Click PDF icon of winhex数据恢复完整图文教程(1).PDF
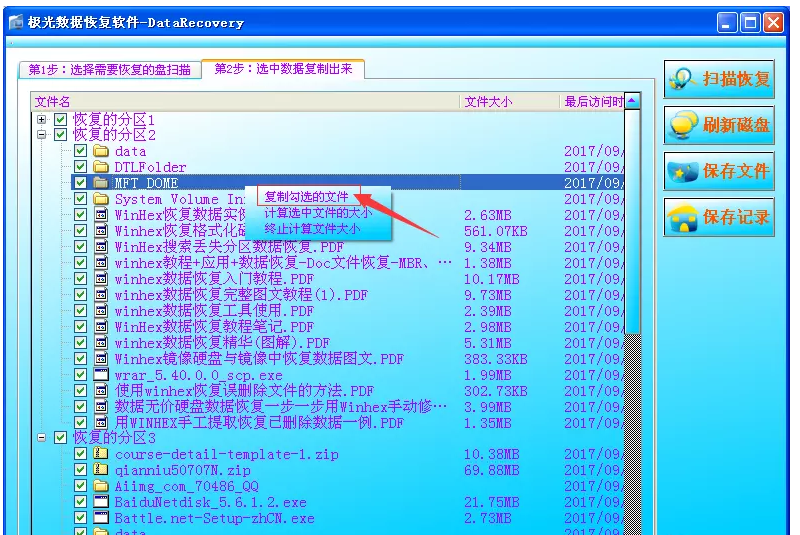The height and width of the screenshot is (535, 800). [x=101, y=295]
